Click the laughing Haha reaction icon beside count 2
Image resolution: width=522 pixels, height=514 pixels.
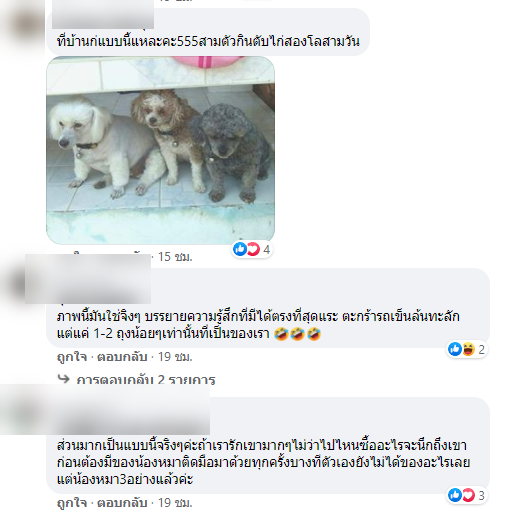[468, 349]
